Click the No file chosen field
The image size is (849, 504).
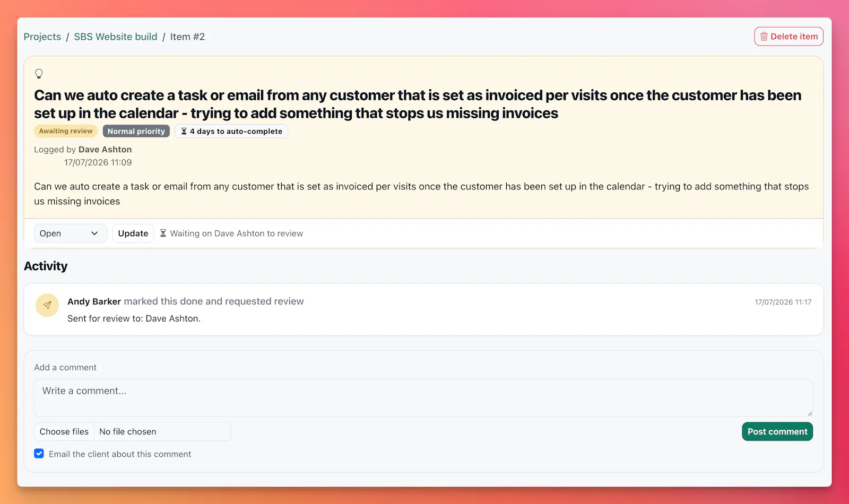click(x=162, y=431)
